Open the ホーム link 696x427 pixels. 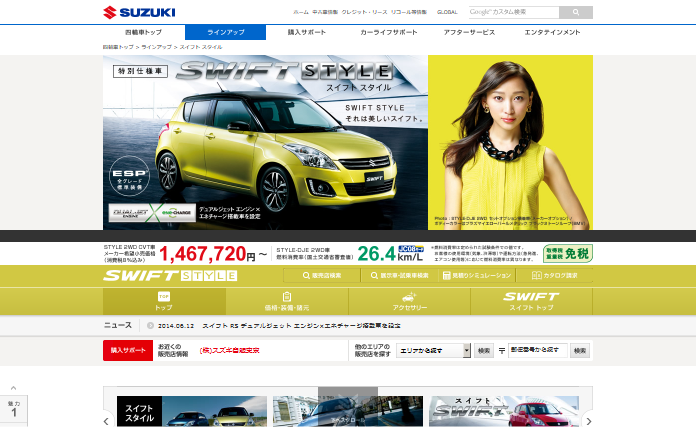(301, 12)
